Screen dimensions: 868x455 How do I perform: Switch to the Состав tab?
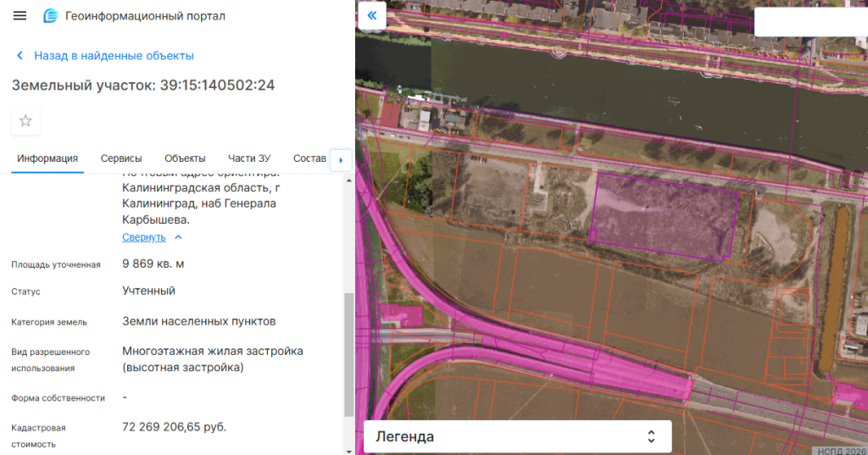[309, 158]
